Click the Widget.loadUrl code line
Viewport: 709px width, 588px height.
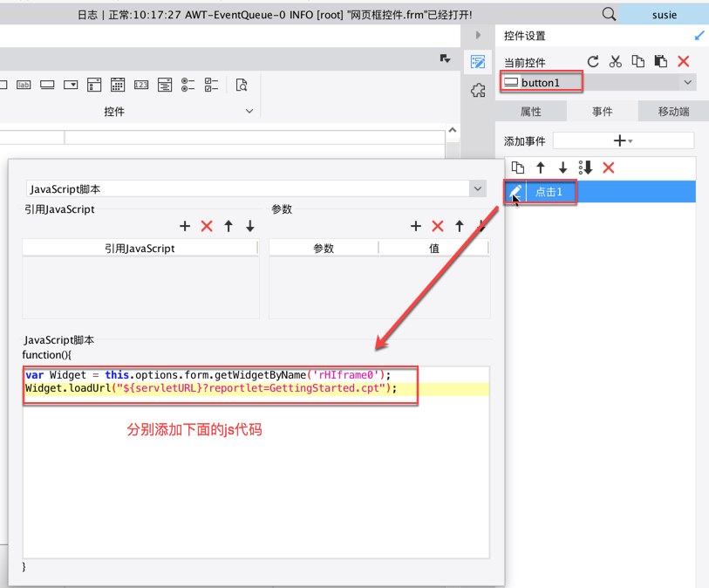(x=211, y=388)
